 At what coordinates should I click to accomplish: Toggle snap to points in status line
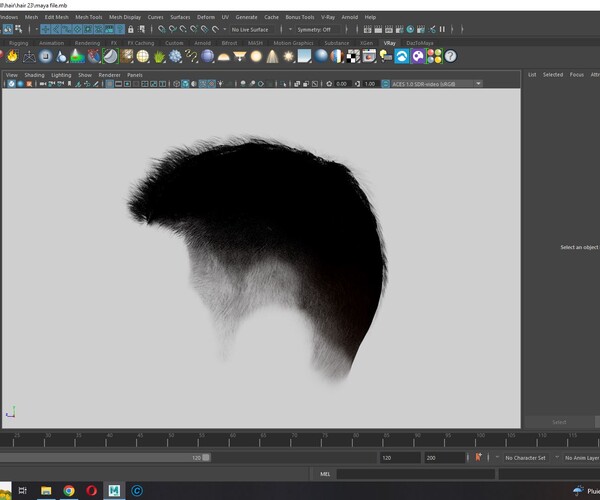pyautogui.click(x=183, y=29)
